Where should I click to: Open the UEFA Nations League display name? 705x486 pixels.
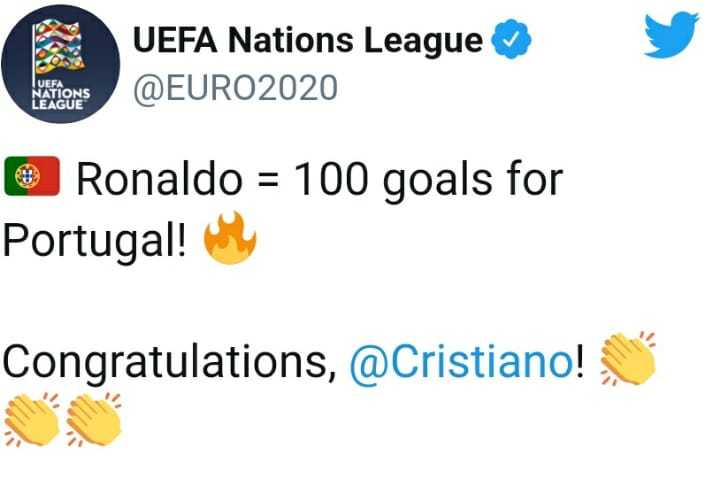tap(308, 40)
